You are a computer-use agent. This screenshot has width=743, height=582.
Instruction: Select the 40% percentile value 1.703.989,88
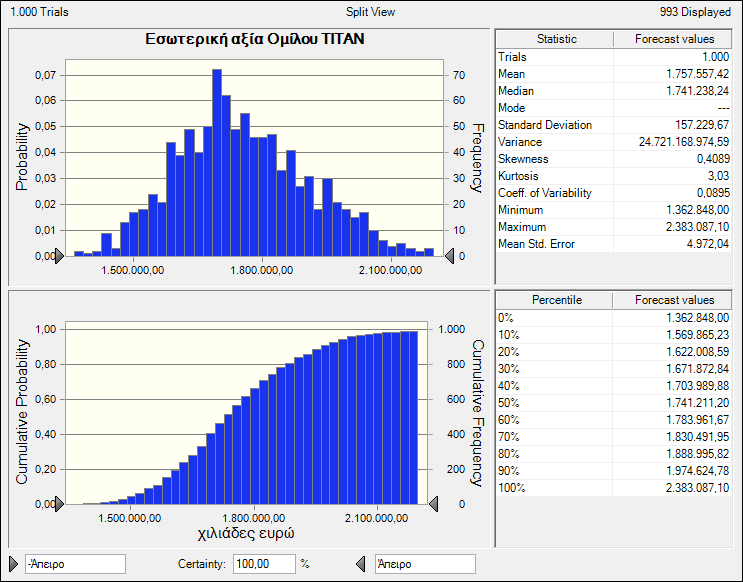click(697, 386)
